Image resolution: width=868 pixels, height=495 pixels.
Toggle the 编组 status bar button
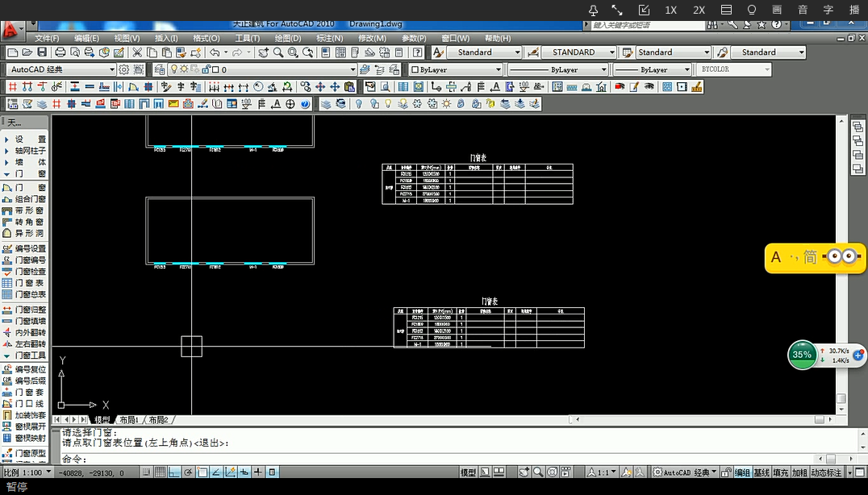pos(741,472)
